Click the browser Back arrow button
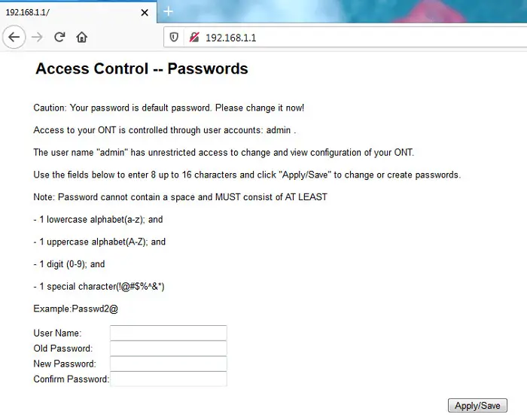This screenshot has height=420, width=527. coord(14,37)
